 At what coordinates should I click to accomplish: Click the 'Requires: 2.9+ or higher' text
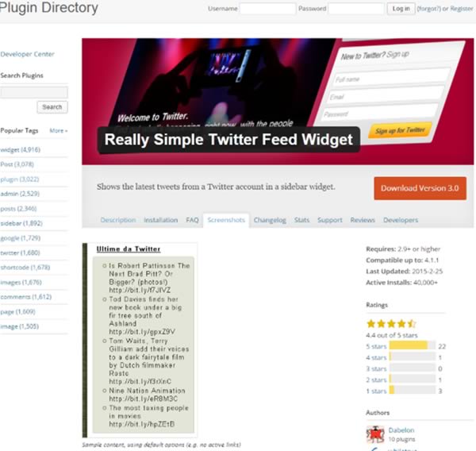tap(403, 249)
